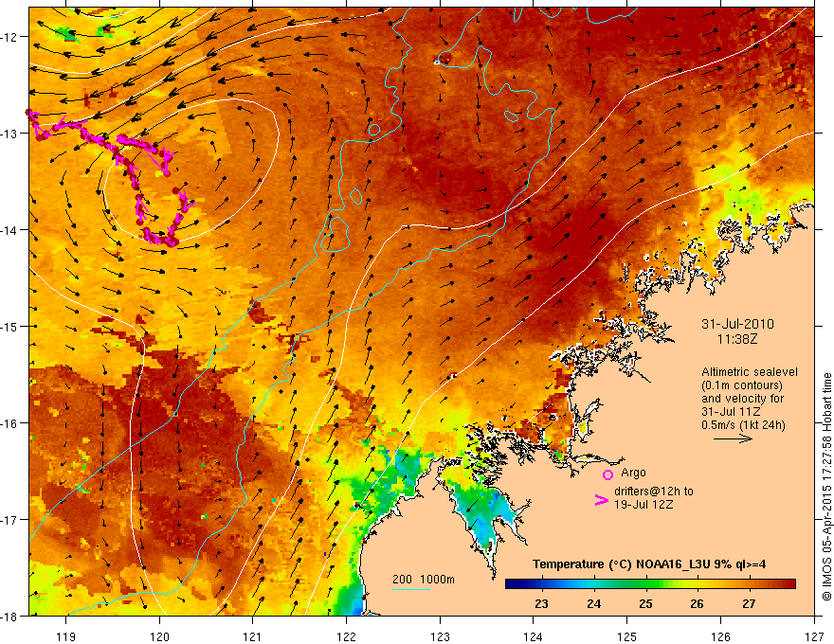834x644 pixels.
Task: Click the latitude axis label '-12'
Action: coord(10,37)
